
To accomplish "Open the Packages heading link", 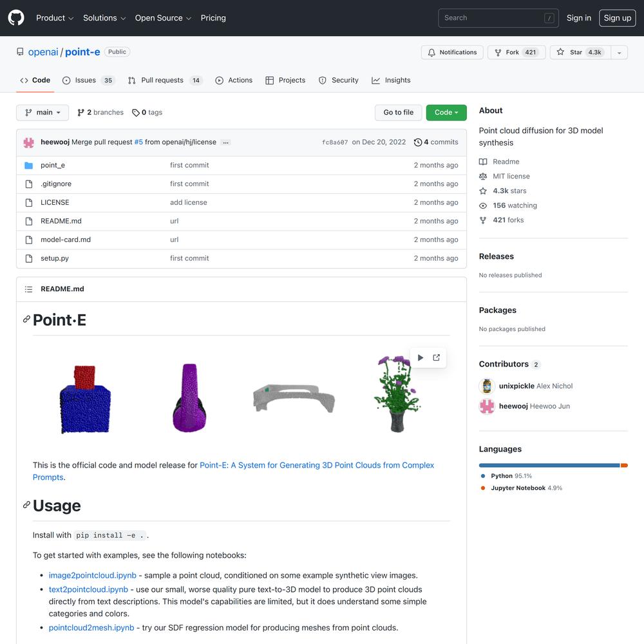I will [497, 310].
